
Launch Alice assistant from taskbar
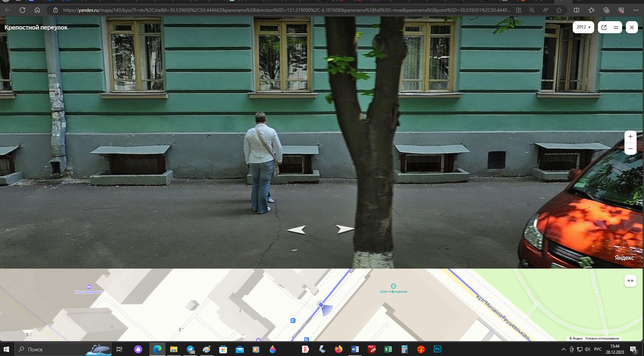coord(138,349)
